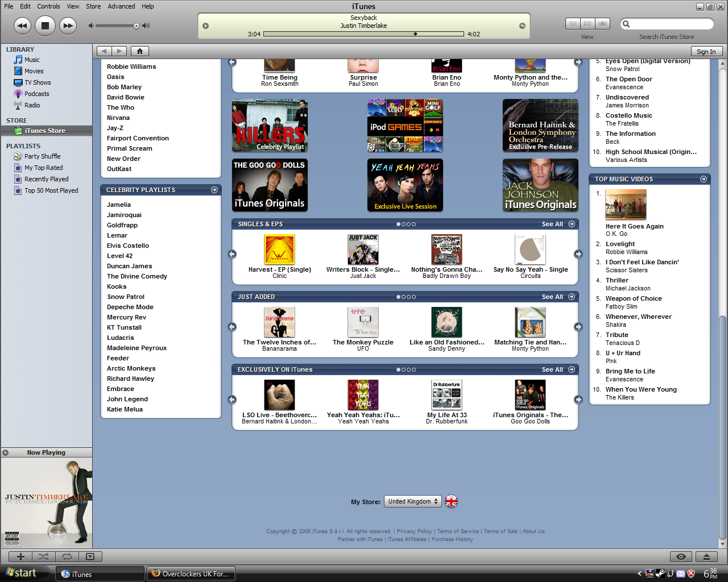This screenshot has width=728, height=582.
Task: Toggle the visualizer eye button
Action: click(681, 557)
